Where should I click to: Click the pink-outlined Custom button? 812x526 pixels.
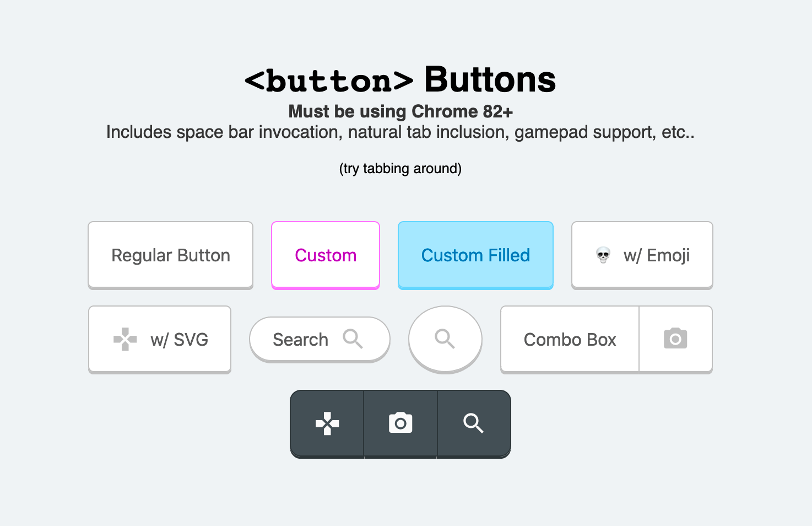[x=326, y=255]
